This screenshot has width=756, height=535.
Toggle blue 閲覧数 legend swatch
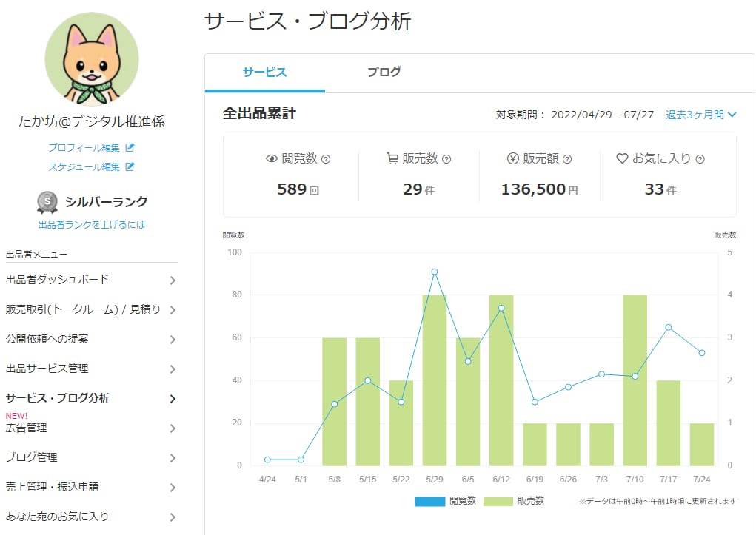point(429,501)
